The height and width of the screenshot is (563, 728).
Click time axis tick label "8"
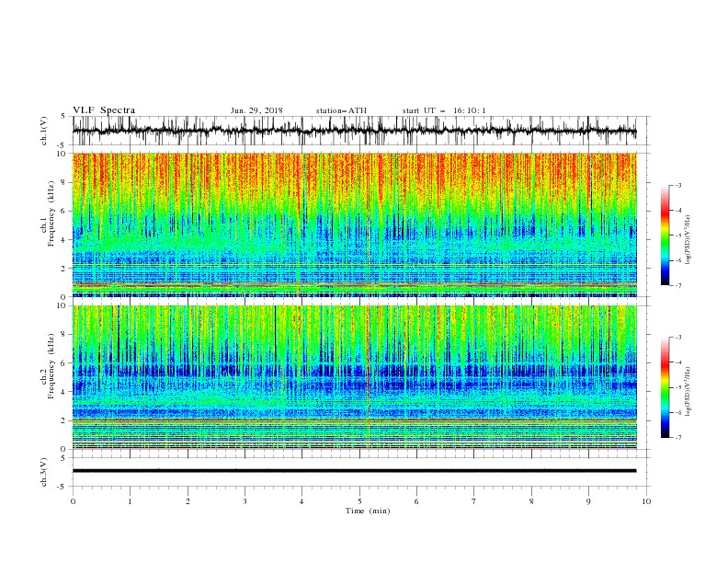(x=531, y=501)
